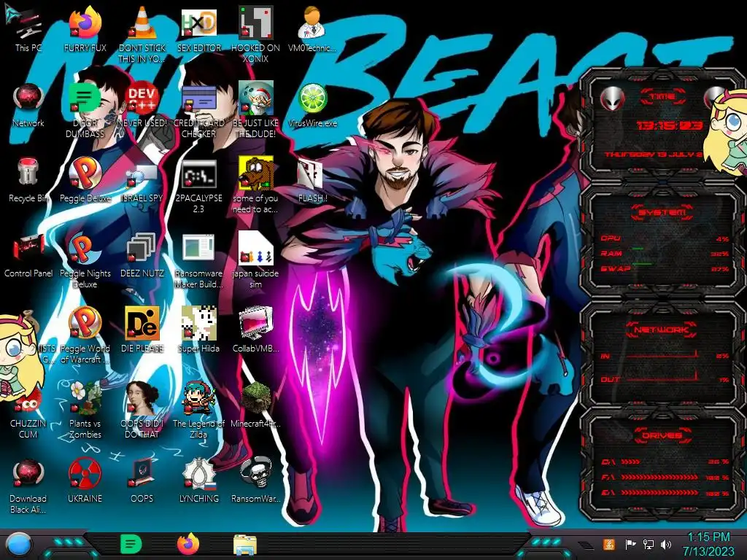Launch Plants vs Zombies
Screen dimensions: 747x560
(x=85, y=411)
